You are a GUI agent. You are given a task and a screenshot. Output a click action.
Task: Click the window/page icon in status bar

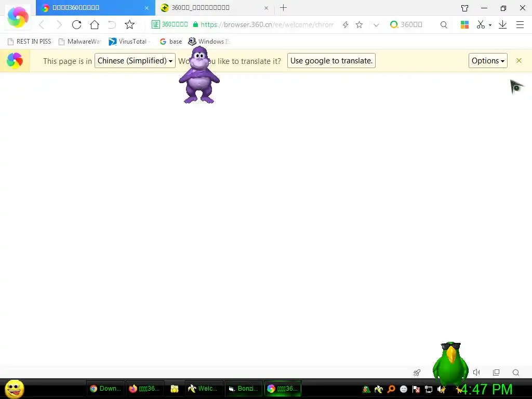(x=496, y=373)
